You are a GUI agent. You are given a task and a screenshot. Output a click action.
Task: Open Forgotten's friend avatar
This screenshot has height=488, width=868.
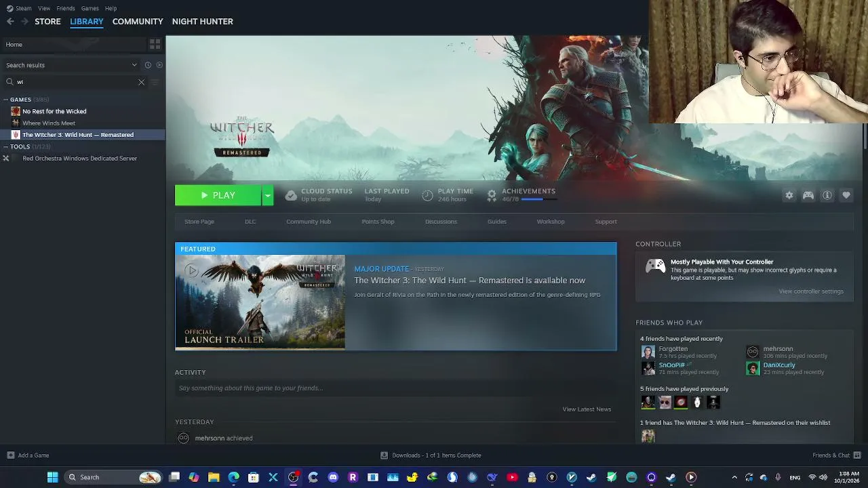(648, 352)
